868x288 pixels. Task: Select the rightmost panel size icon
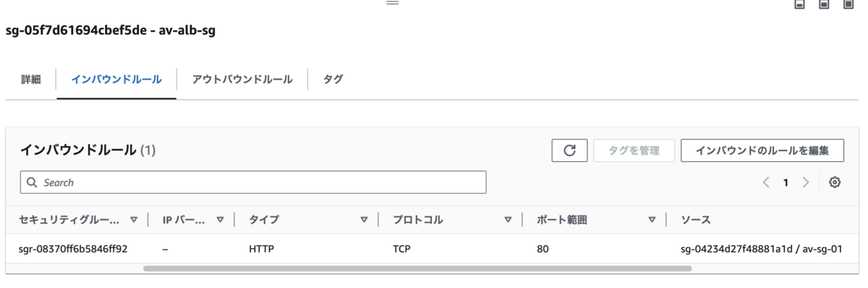(848, 4)
